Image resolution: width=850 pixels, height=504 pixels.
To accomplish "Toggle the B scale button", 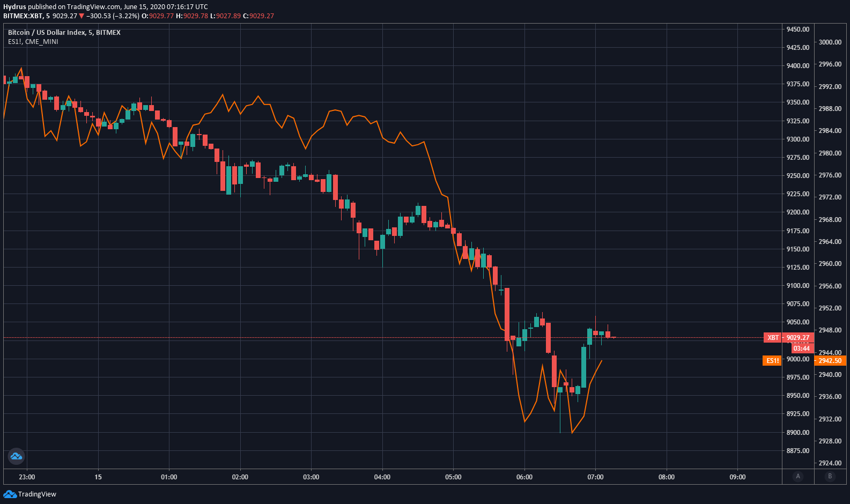I will pyautogui.click(x=830, y=476).
